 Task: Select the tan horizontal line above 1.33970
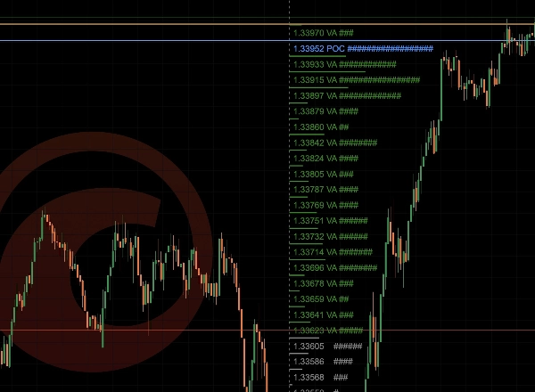267,24
